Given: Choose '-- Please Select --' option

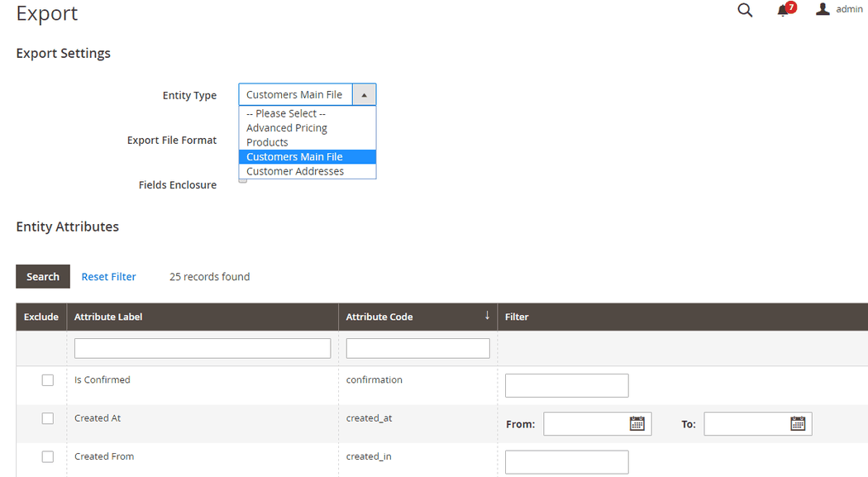Looking at the screenshot, I should (x=308, y=113).
